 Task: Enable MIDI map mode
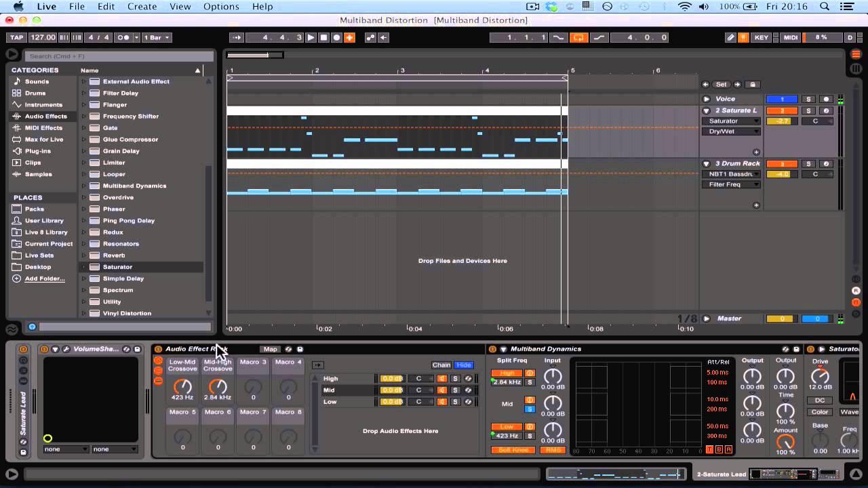(x=791, y=37)
